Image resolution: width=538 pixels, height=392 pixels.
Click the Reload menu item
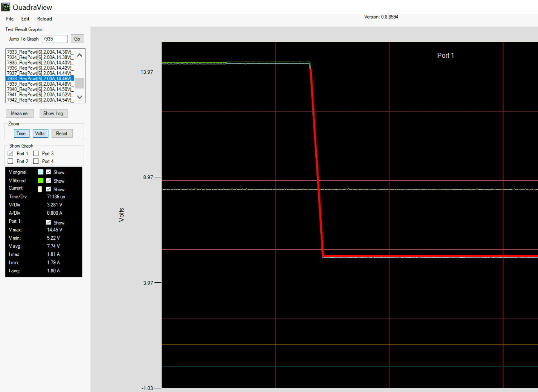coord(44,19)
